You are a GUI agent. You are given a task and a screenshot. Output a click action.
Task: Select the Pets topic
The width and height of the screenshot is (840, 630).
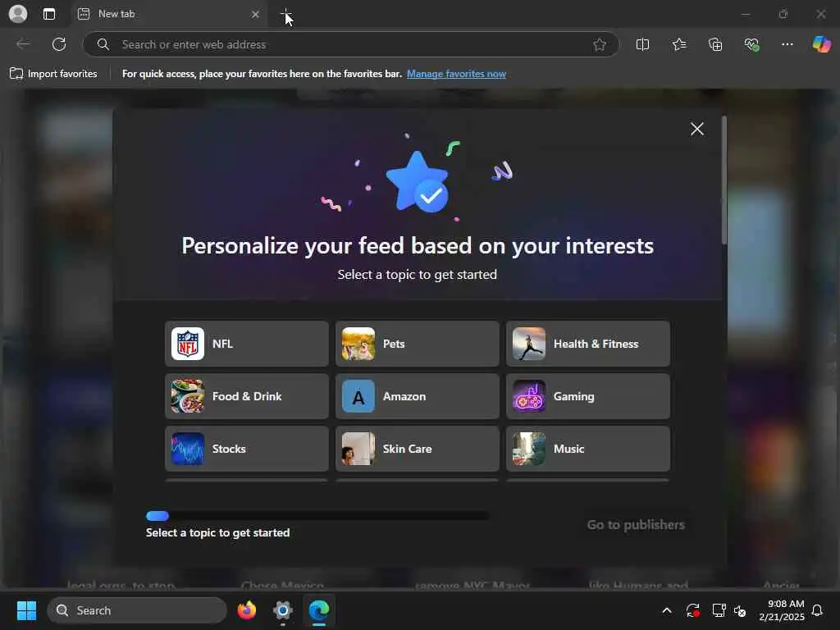[x=418, y=344]
